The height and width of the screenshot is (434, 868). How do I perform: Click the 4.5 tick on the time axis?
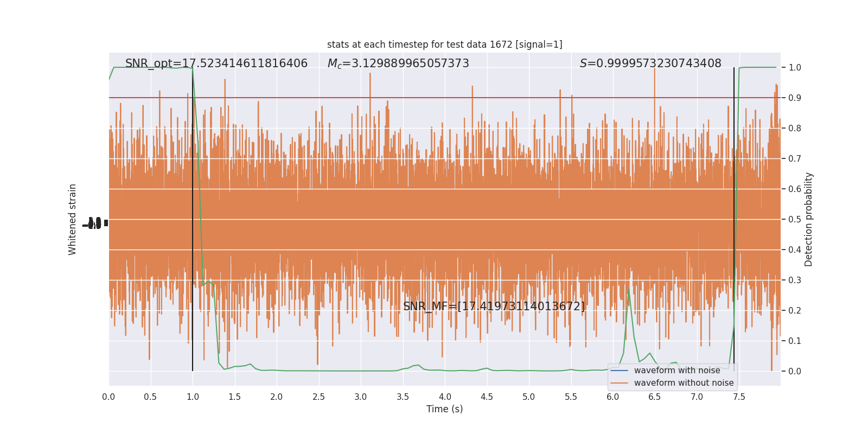(487, 397)
